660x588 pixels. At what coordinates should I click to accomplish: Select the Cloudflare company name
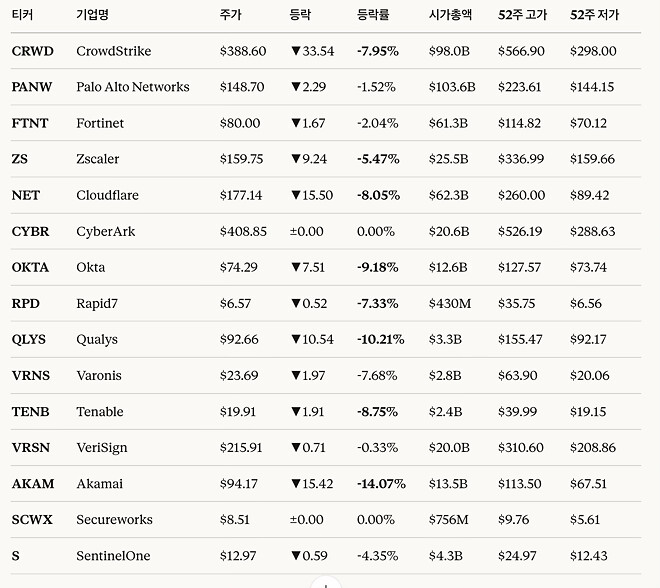click(x=107, y=195)
